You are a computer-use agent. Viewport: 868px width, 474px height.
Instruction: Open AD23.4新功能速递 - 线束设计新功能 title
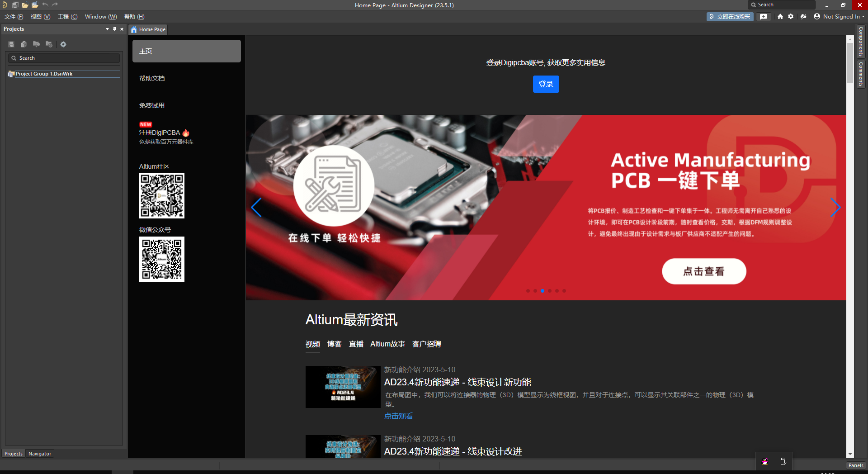click(458, 382)
